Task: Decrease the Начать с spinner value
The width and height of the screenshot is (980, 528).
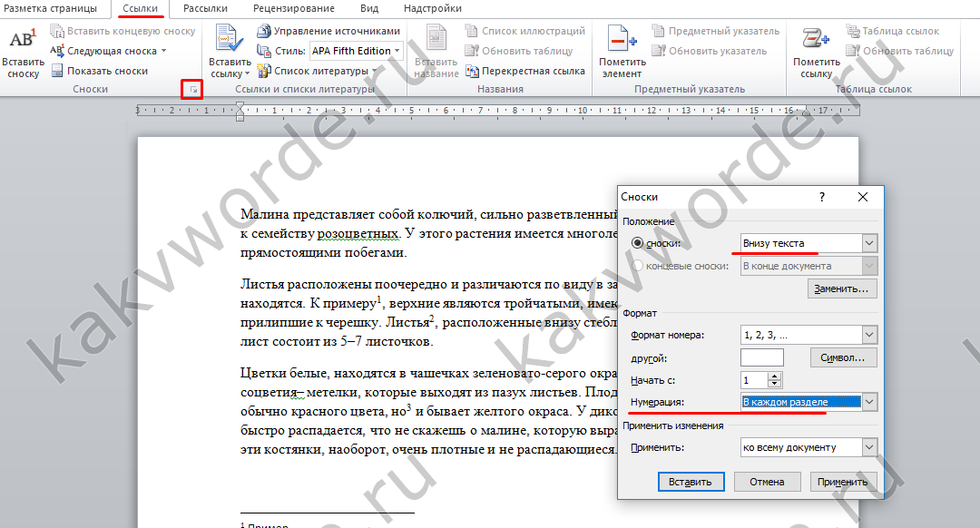Action: [775, 385]
